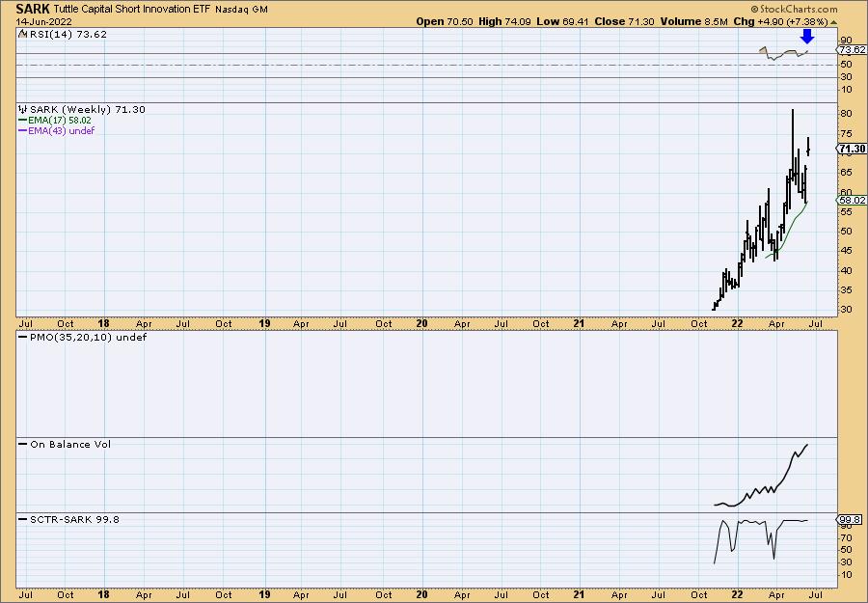
Task: Select the black PMO legend line marker
Action: click(x=23, y=338)
